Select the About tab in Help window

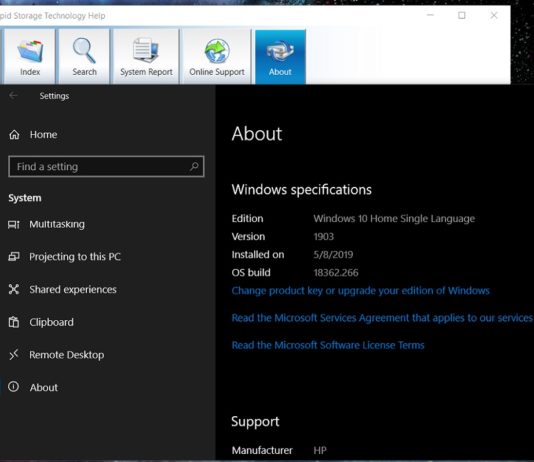280,56
